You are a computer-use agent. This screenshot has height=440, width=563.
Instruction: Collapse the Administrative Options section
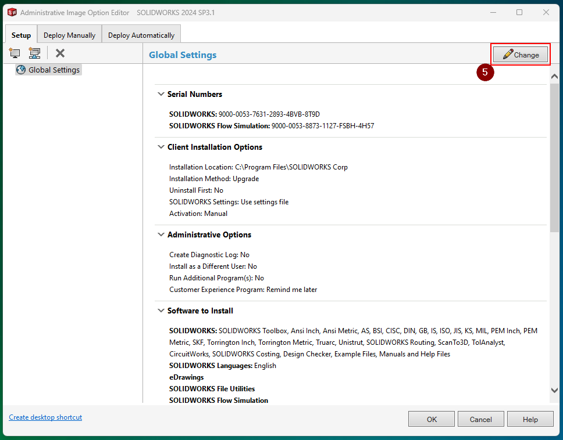[161, 235]
